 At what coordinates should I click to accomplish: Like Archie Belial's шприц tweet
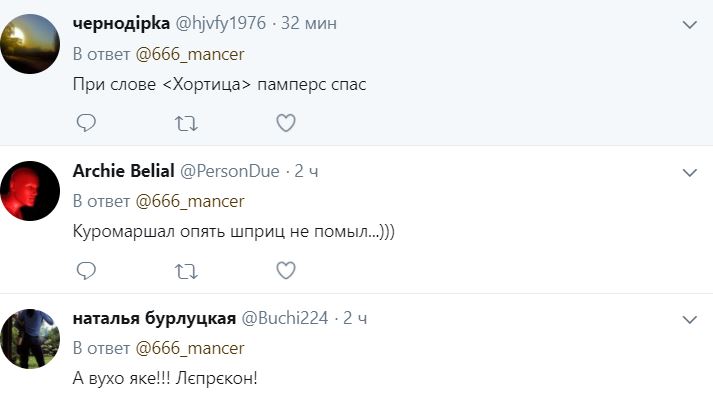(286, 270)
